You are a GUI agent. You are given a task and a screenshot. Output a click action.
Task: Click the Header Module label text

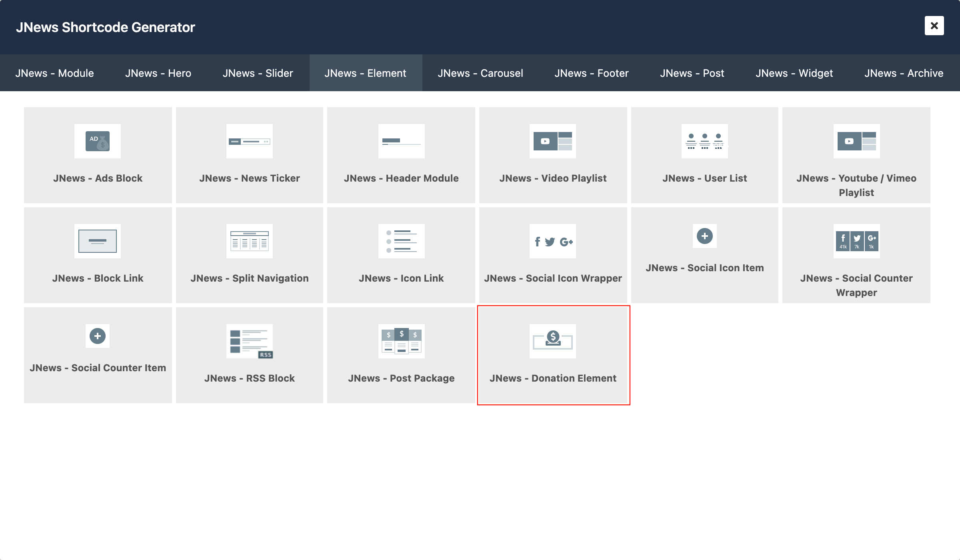tap(401, 178)
